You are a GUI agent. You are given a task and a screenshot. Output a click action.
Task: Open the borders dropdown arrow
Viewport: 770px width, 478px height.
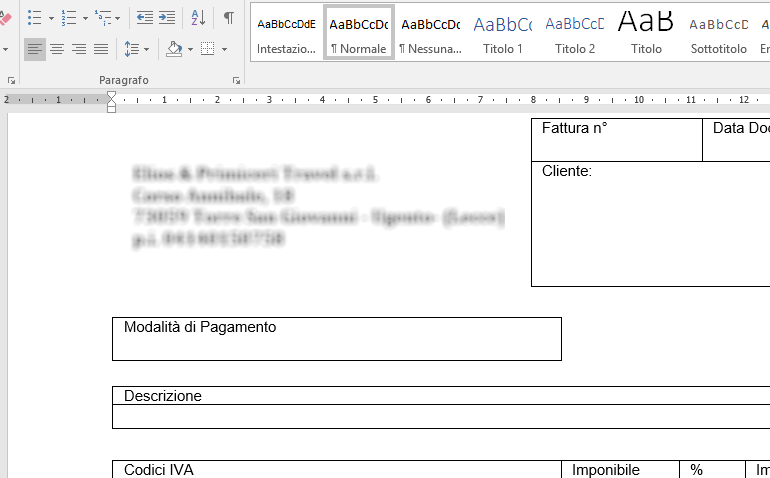[223, 48]
